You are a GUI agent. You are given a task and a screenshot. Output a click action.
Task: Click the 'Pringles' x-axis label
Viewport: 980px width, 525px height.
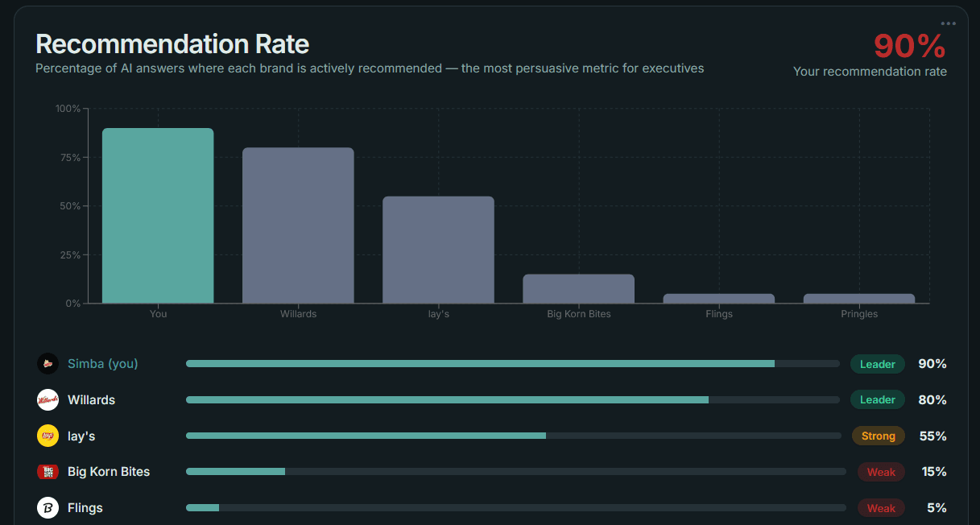(859, 314)
